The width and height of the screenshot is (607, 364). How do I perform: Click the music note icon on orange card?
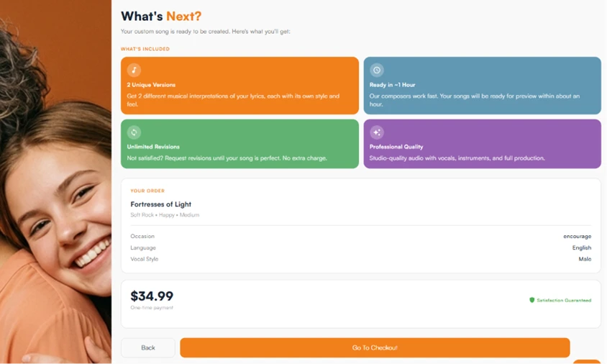click(134, 70)
